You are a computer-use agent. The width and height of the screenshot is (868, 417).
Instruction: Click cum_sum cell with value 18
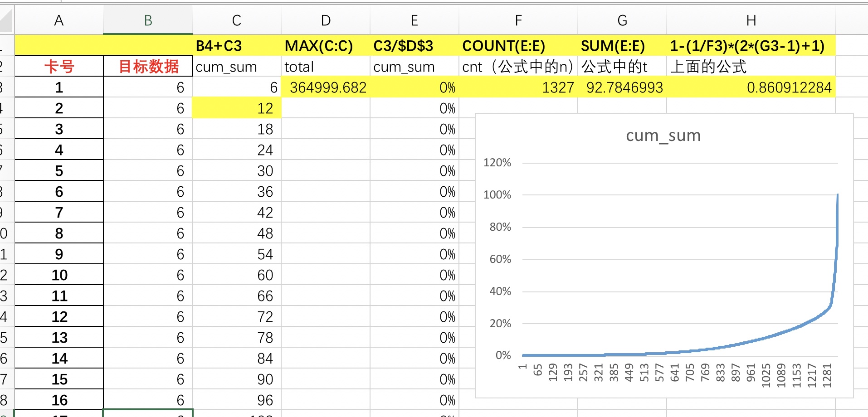tap(237, 129)
